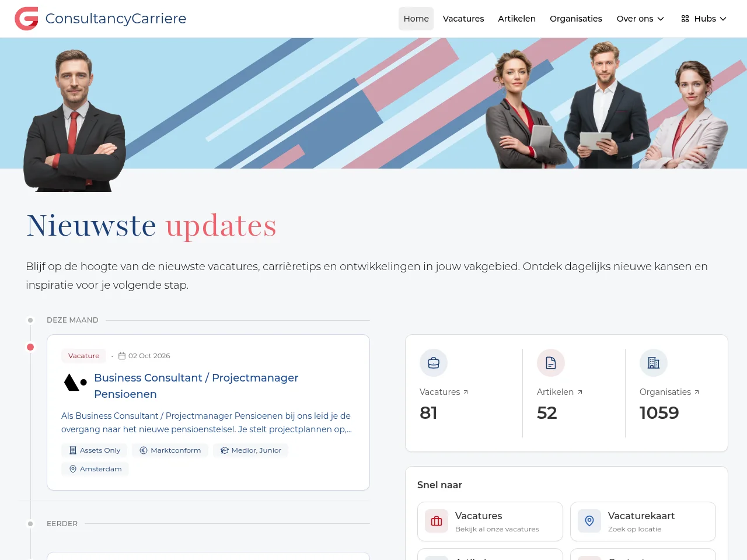Screen dimensions: 747x560
Task: Open the Vacaturekaart quick link card
Action: coord(643,521)
